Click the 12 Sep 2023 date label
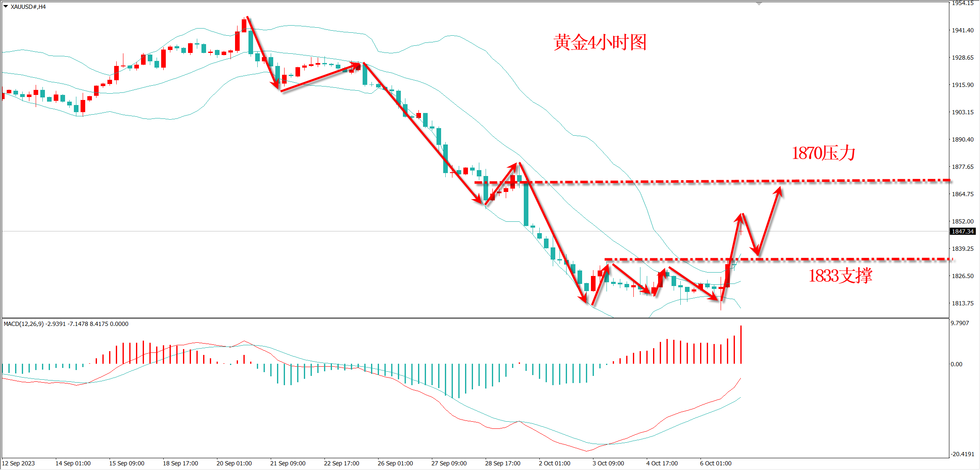The image size is (980, 470). pos(18,463)
